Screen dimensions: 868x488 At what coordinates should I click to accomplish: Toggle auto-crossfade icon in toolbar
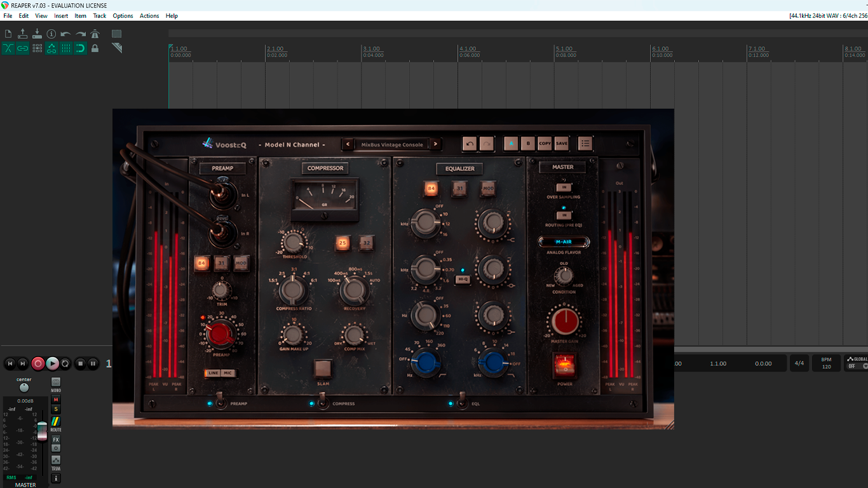pyautogui.click(x=8, y=48)
